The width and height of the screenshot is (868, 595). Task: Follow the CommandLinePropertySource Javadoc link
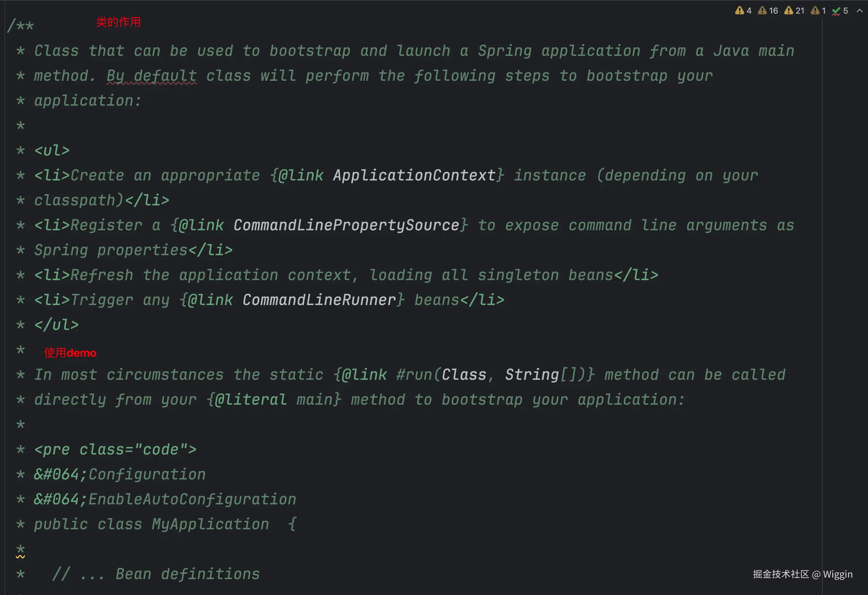point(346,225)
